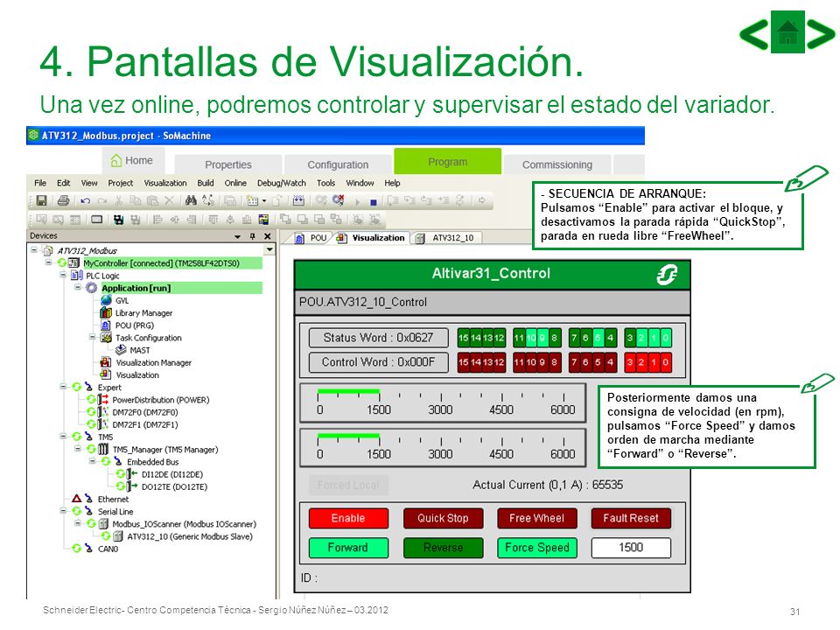Toggle the green Forward button

tap(348, 548)
